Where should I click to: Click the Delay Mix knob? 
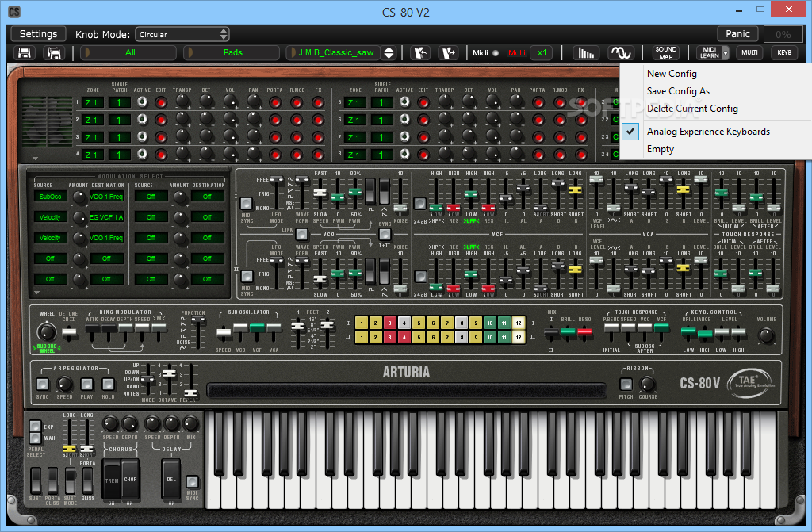coord(191,423)
